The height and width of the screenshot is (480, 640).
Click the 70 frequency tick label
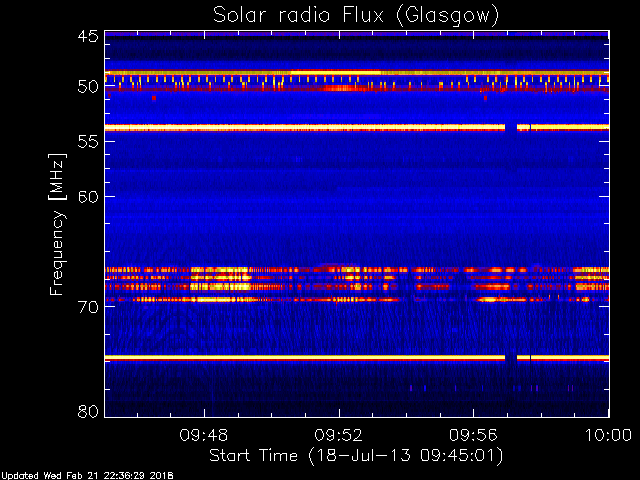click(88, 307)
